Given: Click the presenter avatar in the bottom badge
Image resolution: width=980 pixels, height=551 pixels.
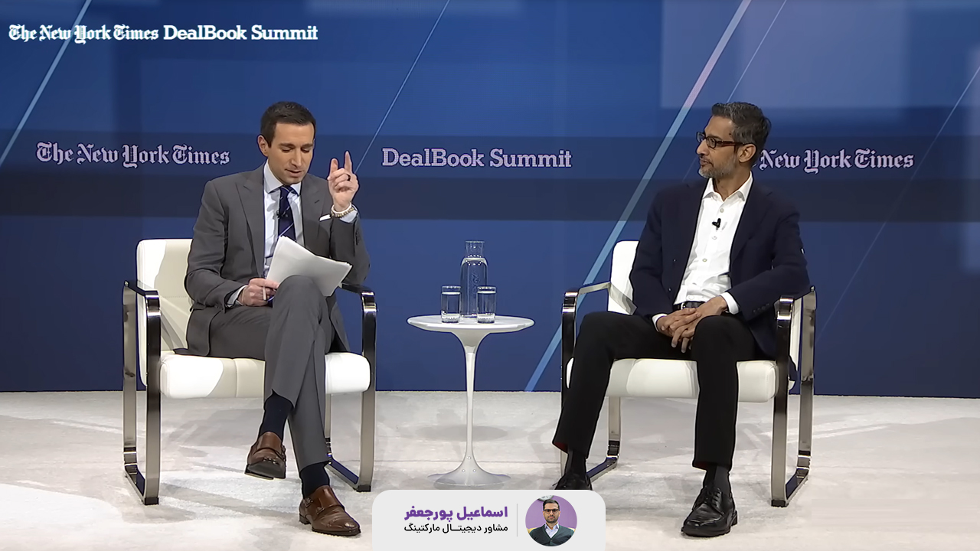Looking at the screenshot, I should click(x=550, y=520).
